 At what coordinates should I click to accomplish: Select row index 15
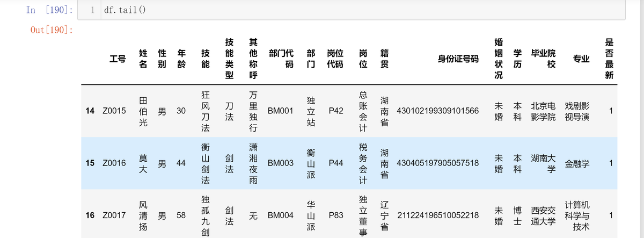coord(90,163)
